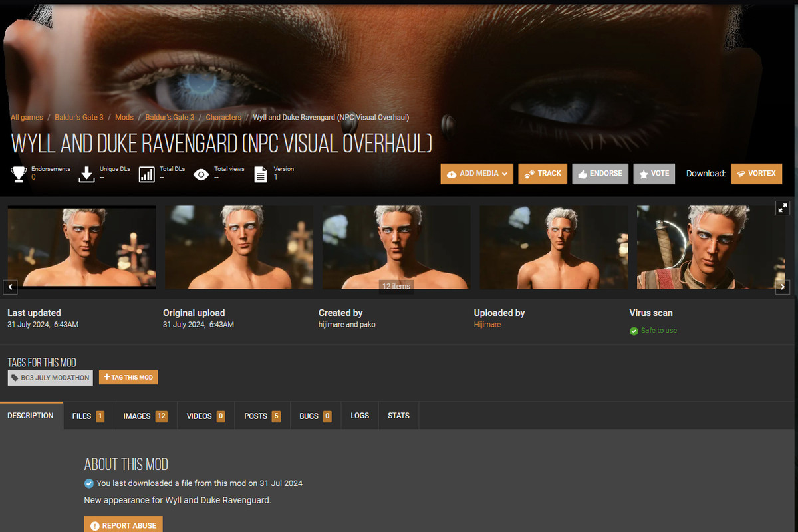Image resolution: width=798 pixels, height=532 pixels.
Task: Report abuse for this mod
Action: [x=123, y=525]
